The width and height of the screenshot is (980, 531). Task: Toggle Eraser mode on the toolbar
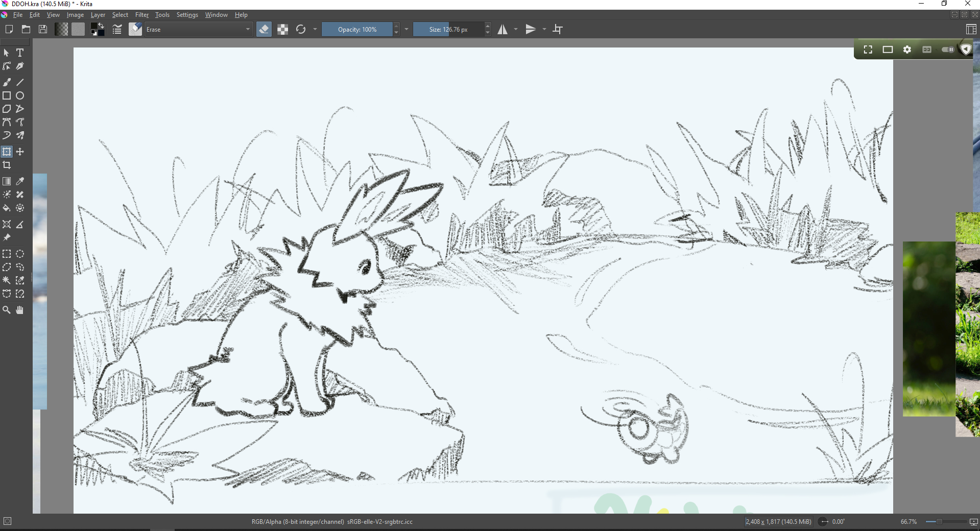[264, 29]
